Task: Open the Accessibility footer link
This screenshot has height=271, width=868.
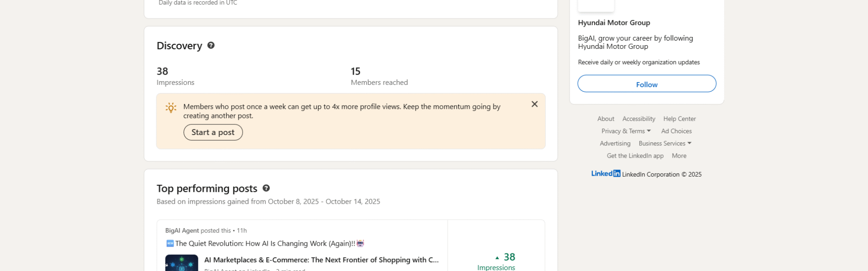Action: point(638,119)
